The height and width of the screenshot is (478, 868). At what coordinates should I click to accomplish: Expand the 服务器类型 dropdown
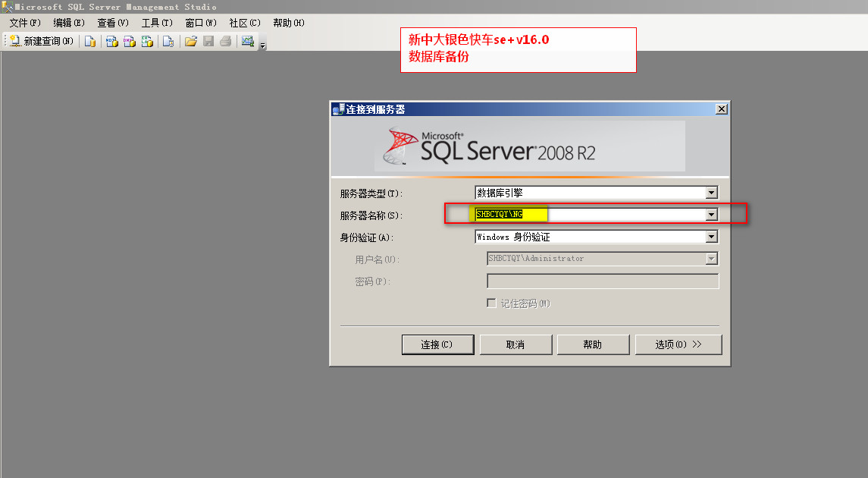tap(711, 193)
